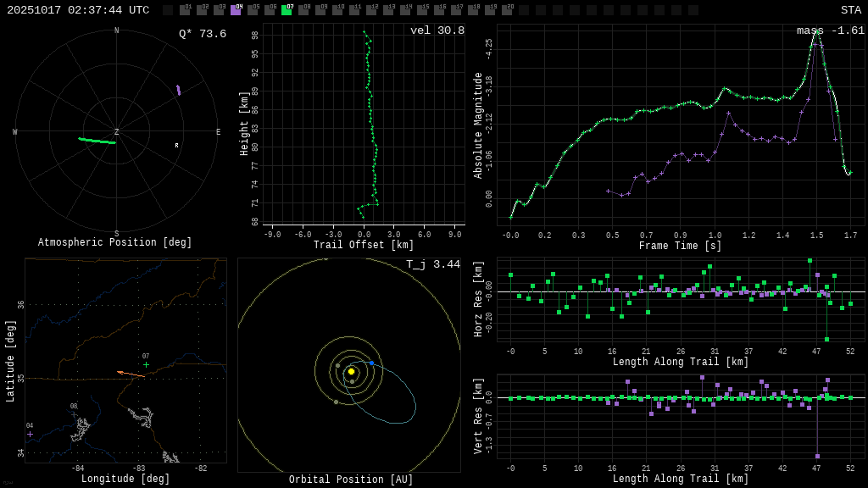Click the UTC timestamp in top left

tap(78, 10)
